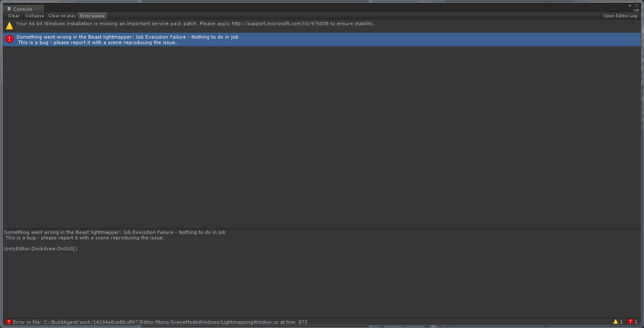Click the Console tab icon
The height and width of the screenshot is (328, 644).
coord(9,9)
